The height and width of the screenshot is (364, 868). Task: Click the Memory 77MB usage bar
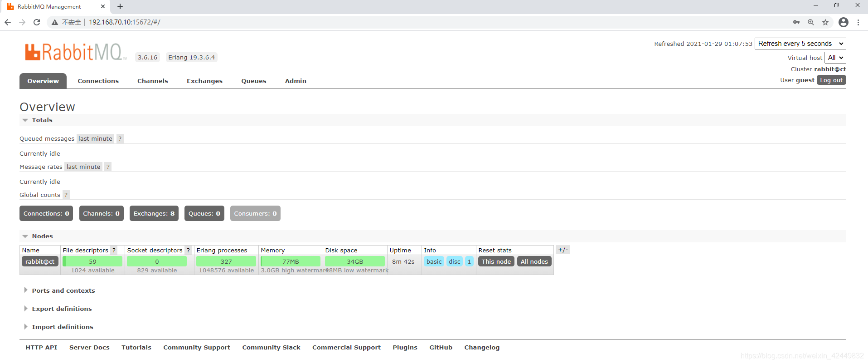pyautogui.click(x=291, y=262)
